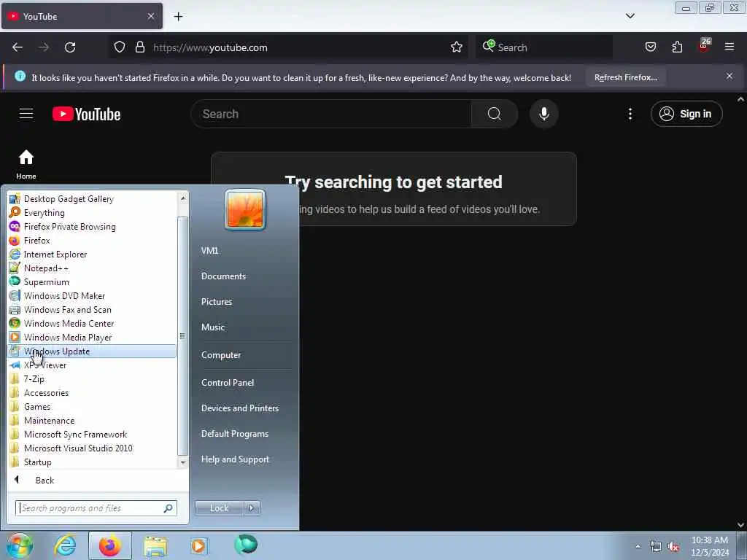Screen dimensions: 747x560
Task: Close the YouTube tab
Action: tap(151, 17)
